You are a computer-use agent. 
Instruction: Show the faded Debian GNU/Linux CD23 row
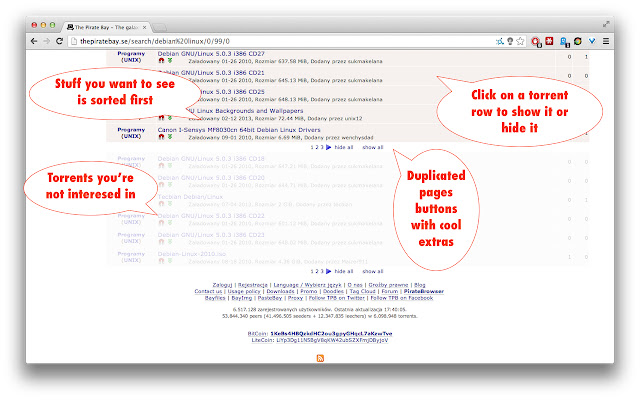pos(347,238)
